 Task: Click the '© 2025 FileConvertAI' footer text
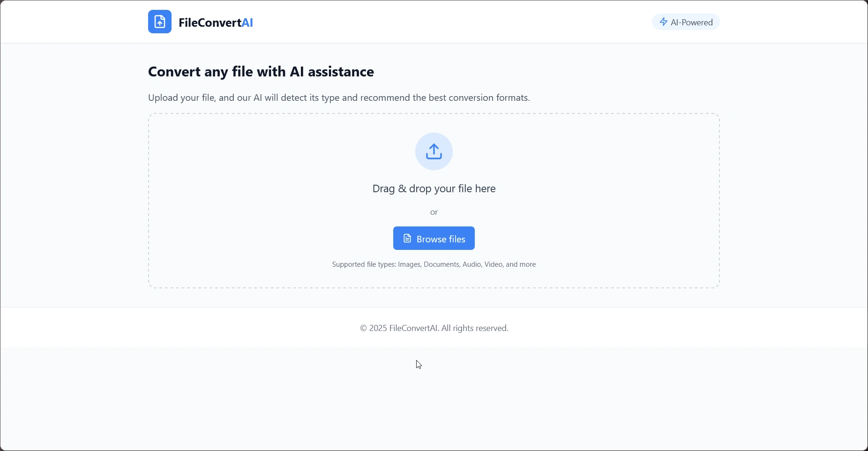point(434,328)
